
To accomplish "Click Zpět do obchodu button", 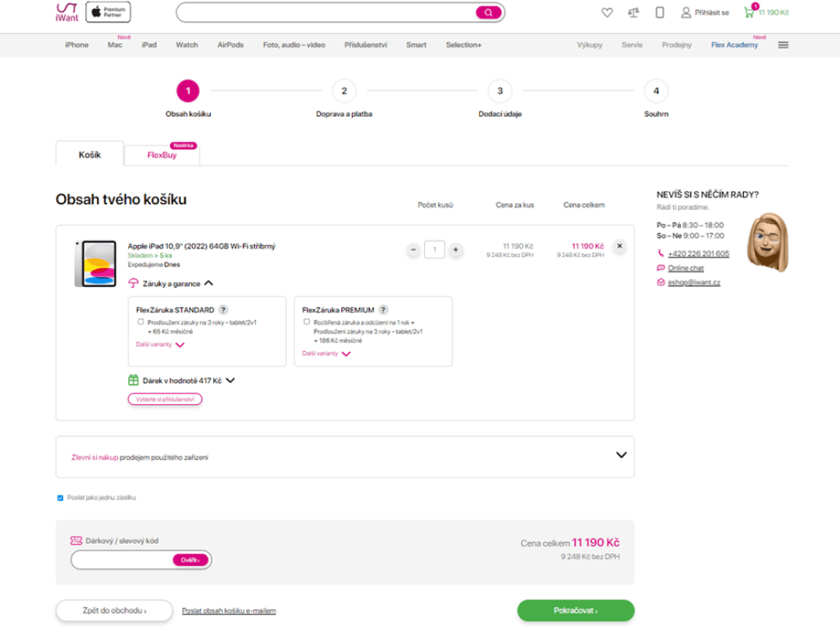I will click(x=114, y=610).
